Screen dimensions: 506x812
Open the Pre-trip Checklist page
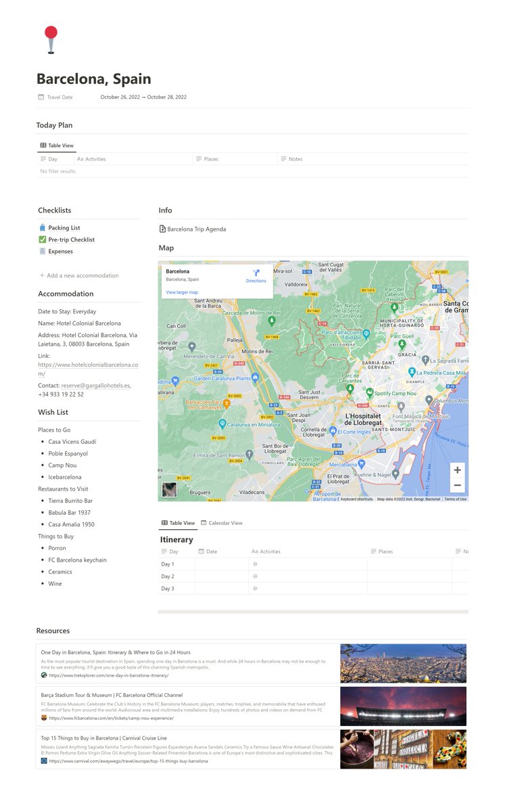[71, 240]
